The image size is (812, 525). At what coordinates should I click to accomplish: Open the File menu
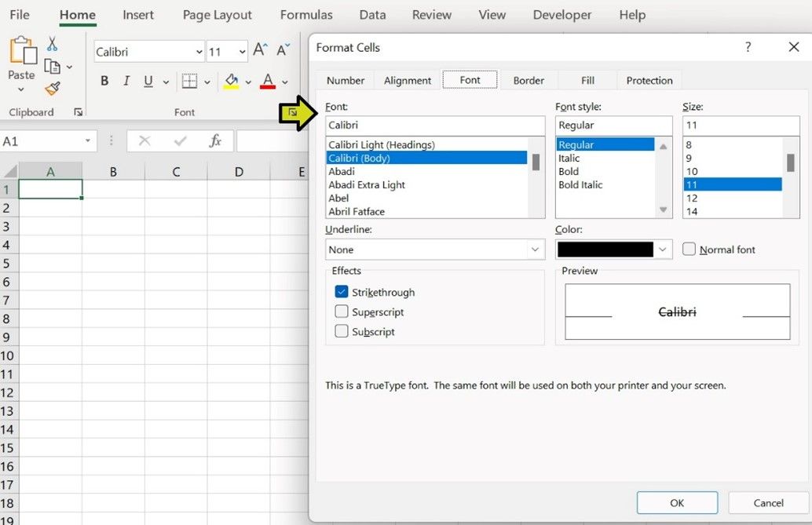click(20, 14)
